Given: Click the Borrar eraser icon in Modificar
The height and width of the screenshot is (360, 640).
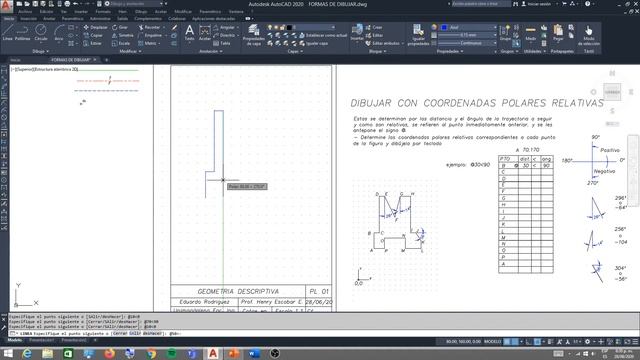Looking at the screenshot, I should [x=174, y=27].
